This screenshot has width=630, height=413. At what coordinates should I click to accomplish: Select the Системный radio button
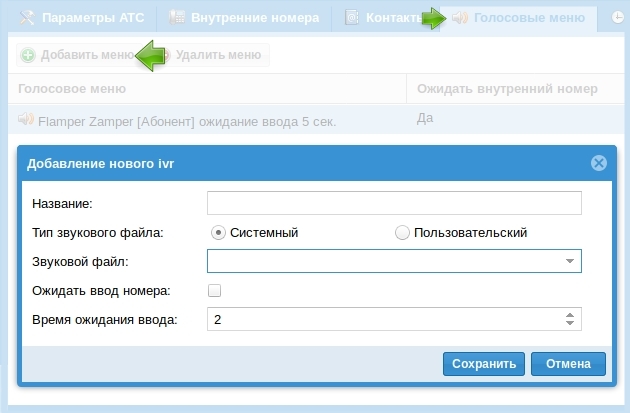click(x=217, y=233)
